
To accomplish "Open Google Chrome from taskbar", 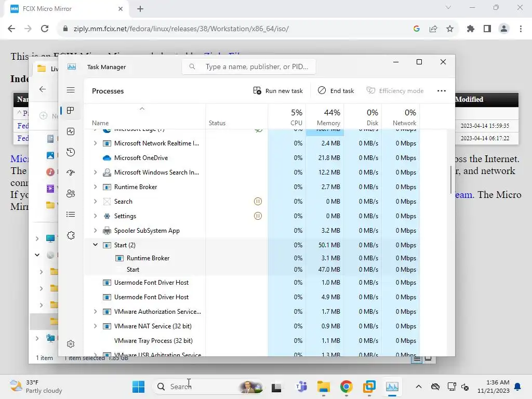I will tap(346, 387).
